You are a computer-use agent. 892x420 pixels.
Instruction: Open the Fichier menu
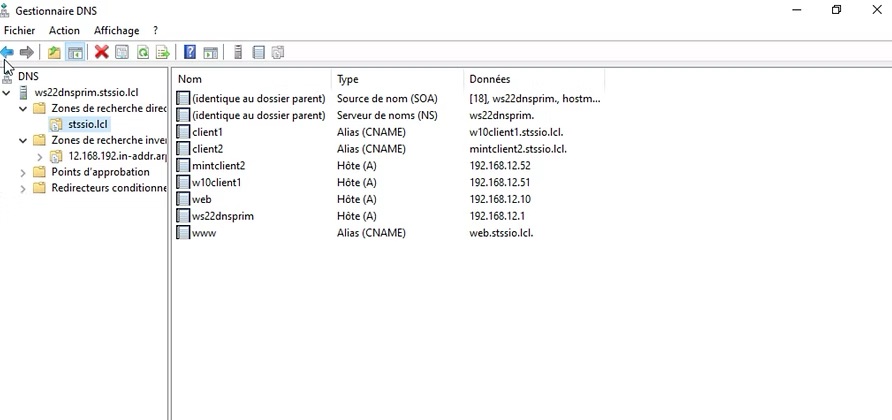pyautogui.click(x=19, y=30)
